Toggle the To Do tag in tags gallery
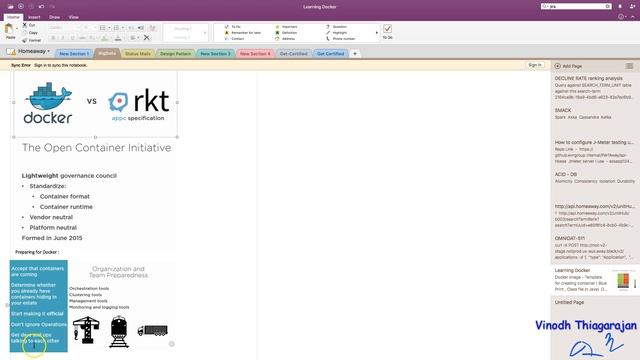Image resolution: width=640 pixels, height=360 pixels. (233, 27)
